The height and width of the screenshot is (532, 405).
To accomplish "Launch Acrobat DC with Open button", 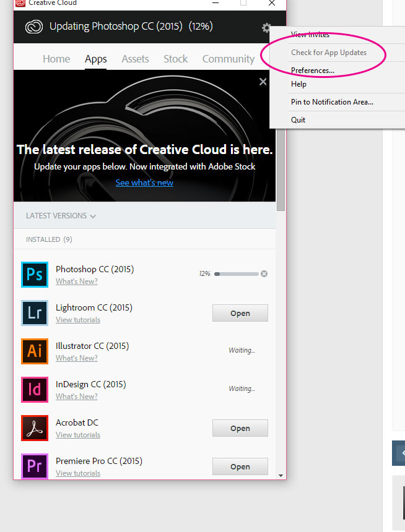I will (240, 428).
